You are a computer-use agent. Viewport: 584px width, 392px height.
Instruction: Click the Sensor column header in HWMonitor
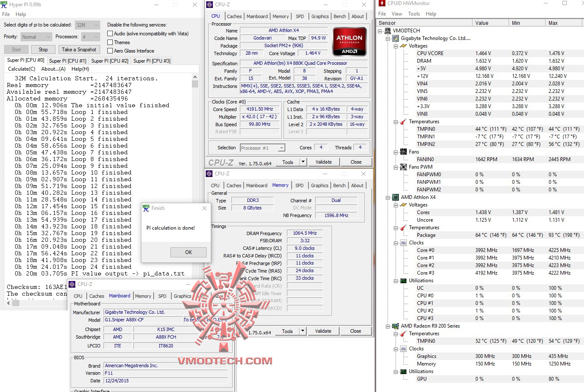tap(424, 23)
